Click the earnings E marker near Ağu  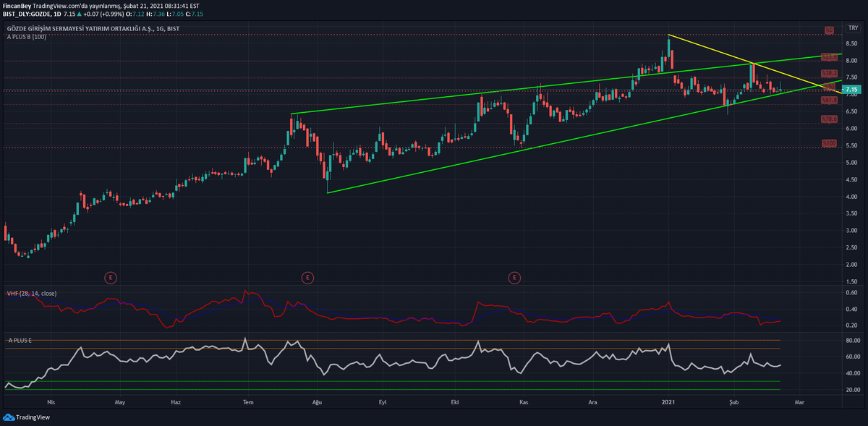pyautogui.click(x=307, y=276)
